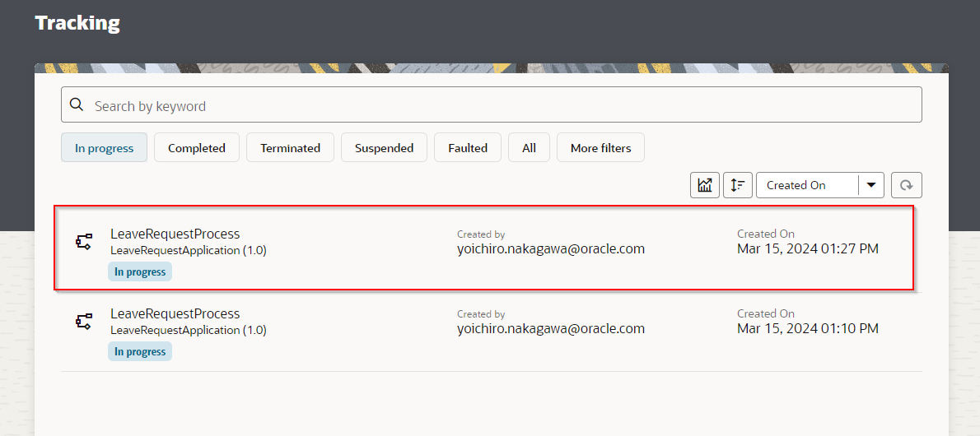Show All process instances
The width and height of the screenshot is (980, 436).
point(529,148)
